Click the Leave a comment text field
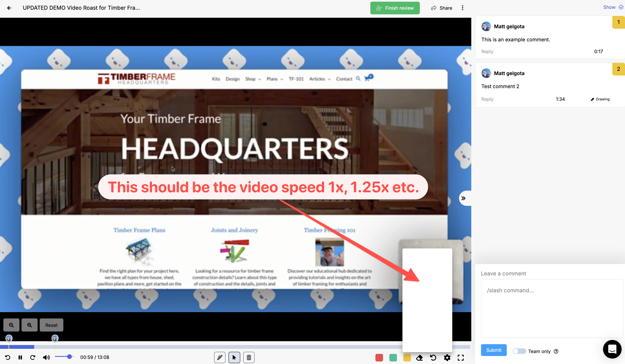Screen dimensions: 625x364 (x=552, y=308)
